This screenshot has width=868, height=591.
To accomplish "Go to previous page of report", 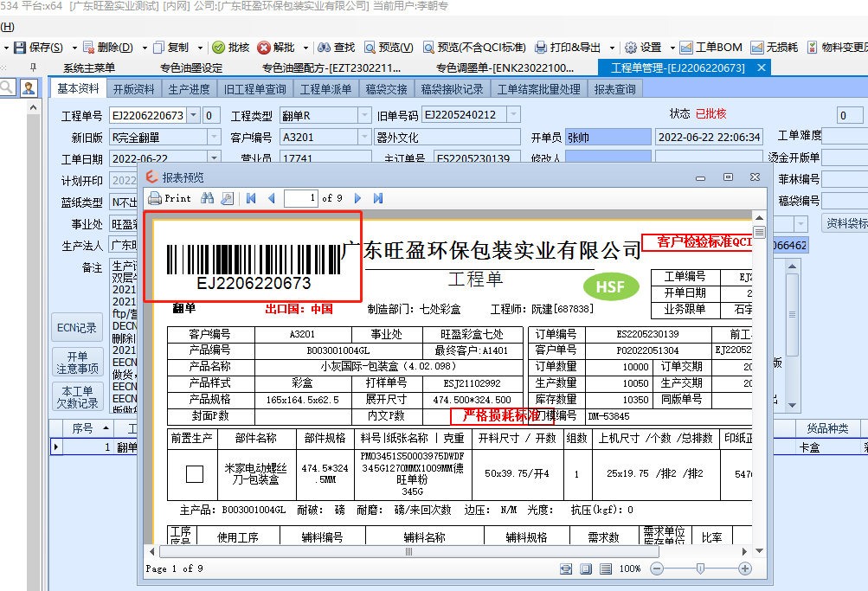I will tap(271, 198).
